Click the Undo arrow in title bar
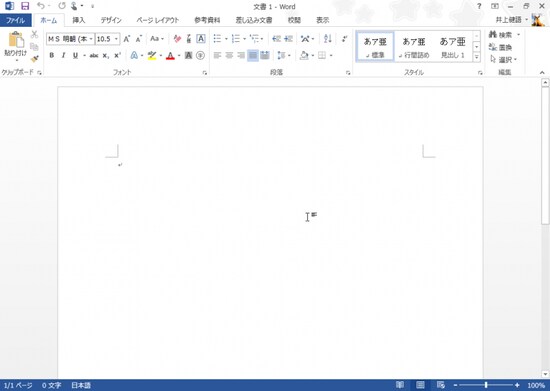Screen dimensions: 550x391 [x=41, y=6]
